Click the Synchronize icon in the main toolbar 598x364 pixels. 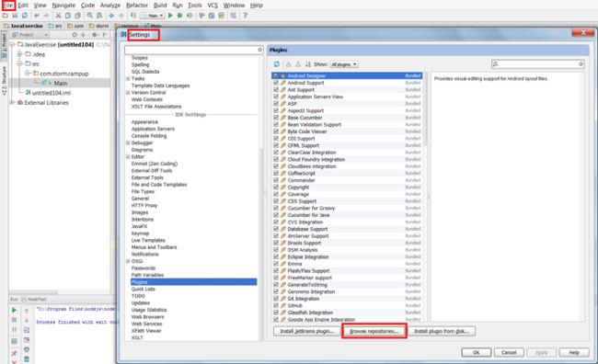pyautogui.click(x=25, y=16)
